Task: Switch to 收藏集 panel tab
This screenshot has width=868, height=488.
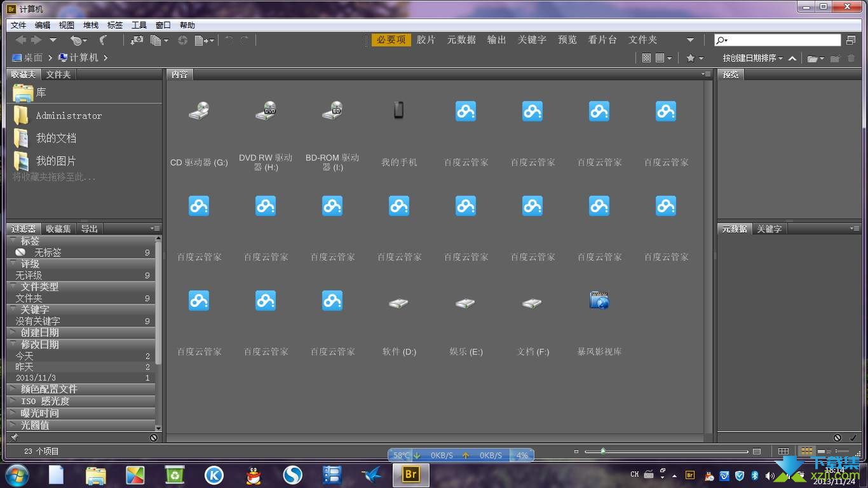Action: point(58,229)
